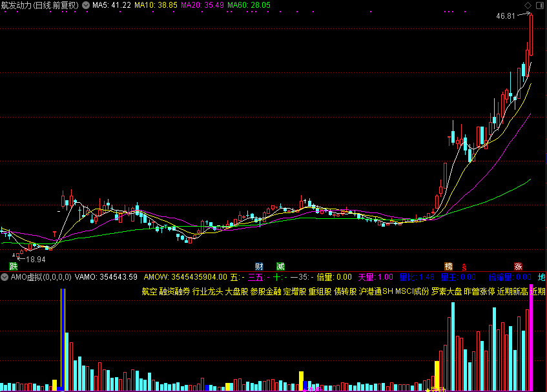Open the AMO虚拟 indicator dropdown arrow
The height and width of the screenshot is (392, 547).
(5, 277)
